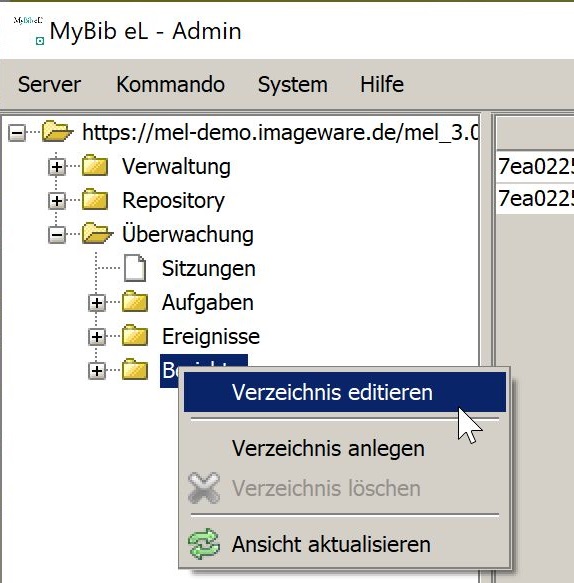Select the Aufgaben folder icon
Viewport: 574px width, 583px height.
coord(135,302)
